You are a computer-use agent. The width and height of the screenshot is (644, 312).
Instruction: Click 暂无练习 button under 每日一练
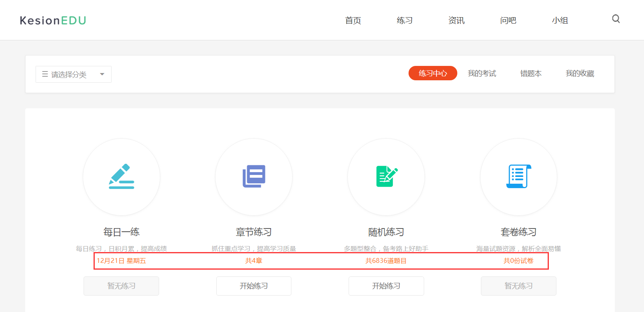(121, 286)
